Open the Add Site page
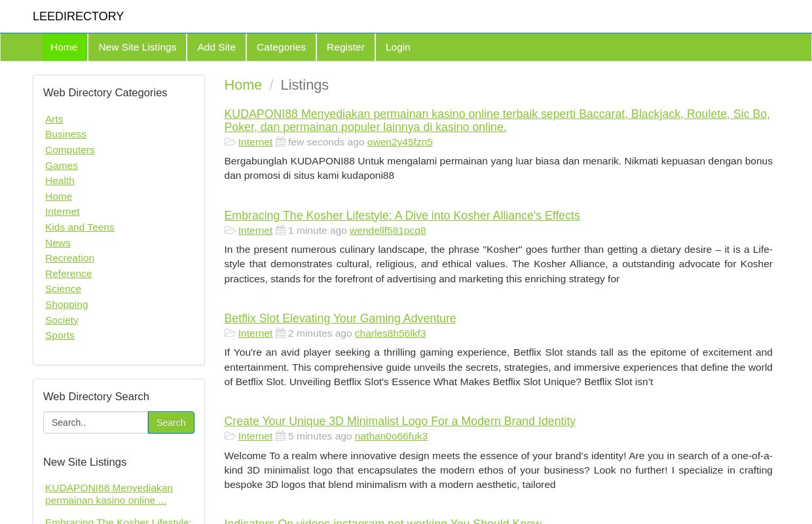The image size is (812, 524). [x=216, y=47]
